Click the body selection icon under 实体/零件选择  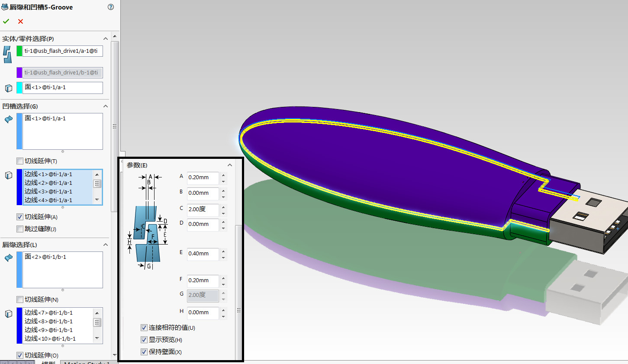tap(7, 55)
